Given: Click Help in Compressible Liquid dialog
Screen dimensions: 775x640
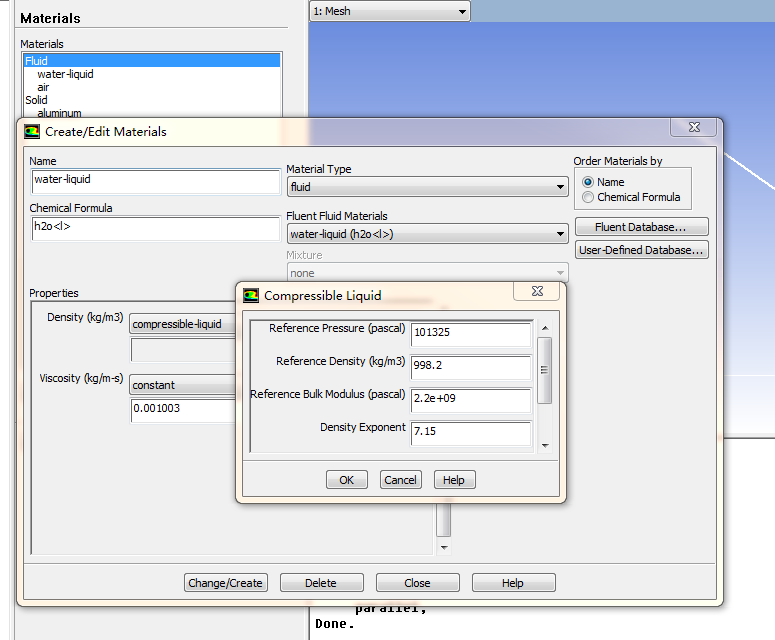Looking at the screenshot, I should pos(454,480).
